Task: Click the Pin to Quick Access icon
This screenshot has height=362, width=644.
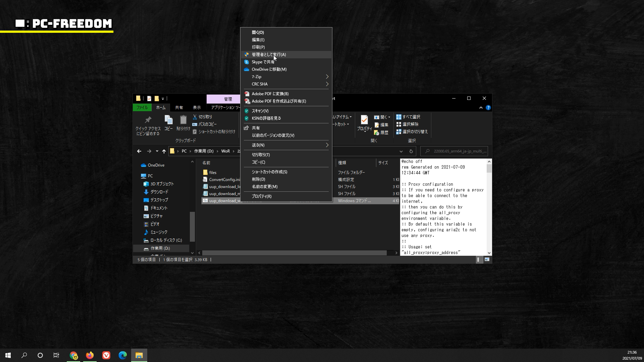Action: [148, 120]
